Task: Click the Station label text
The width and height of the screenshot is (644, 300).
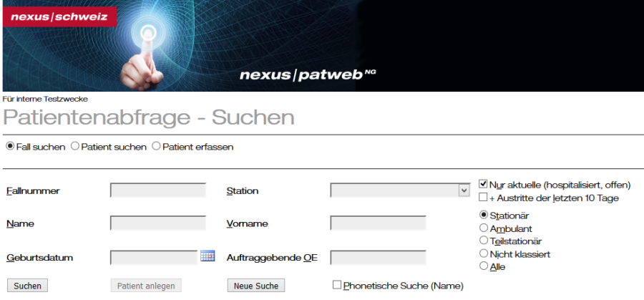Action: click(x=243, y=191)
